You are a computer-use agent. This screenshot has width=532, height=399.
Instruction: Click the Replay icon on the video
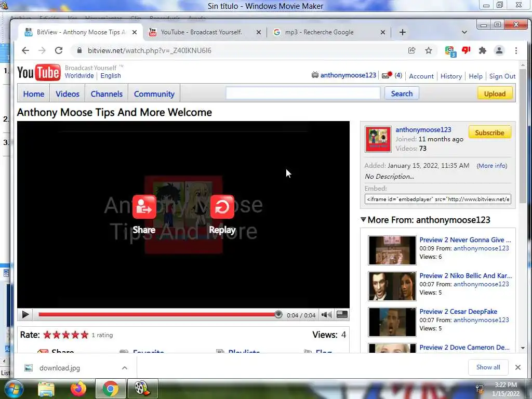coord(222,207)
